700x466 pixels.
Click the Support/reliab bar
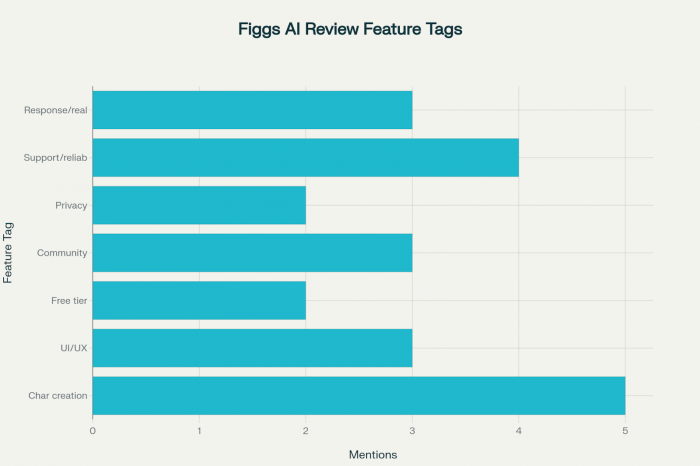305,157
